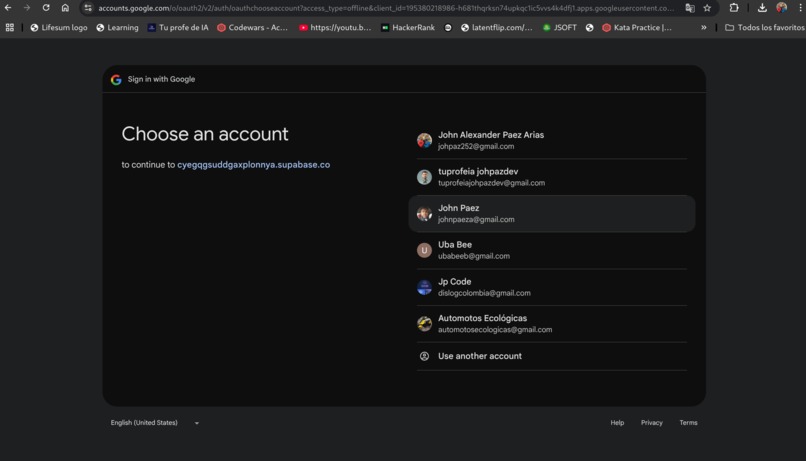Click the Google logo in sign-in header
Screen dimensions: 806x461
[x=116, y=80]
